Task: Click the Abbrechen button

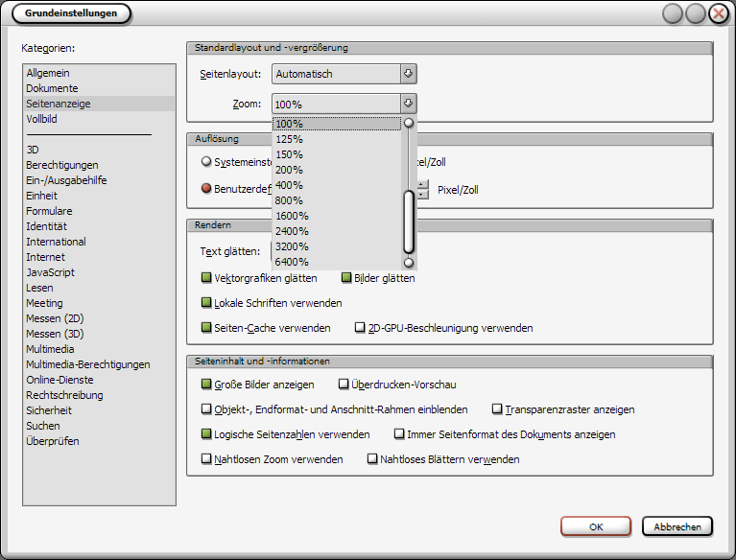Action: [x=677, y=526]
